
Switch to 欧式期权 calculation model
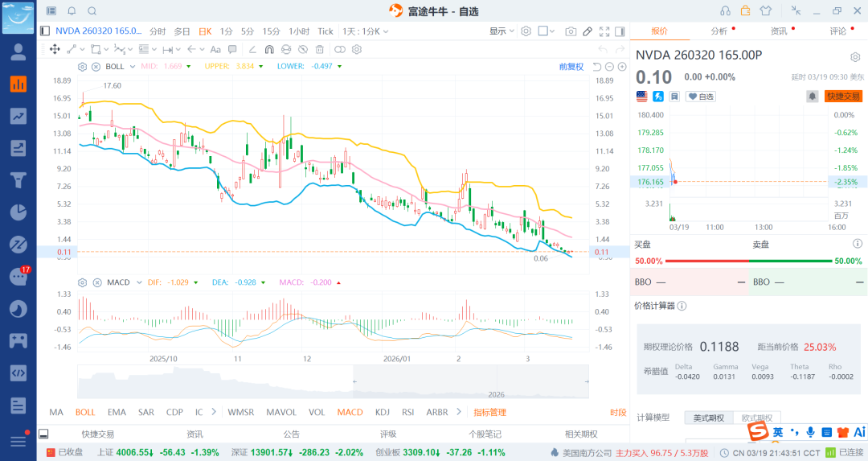click(x=755, y=418)
